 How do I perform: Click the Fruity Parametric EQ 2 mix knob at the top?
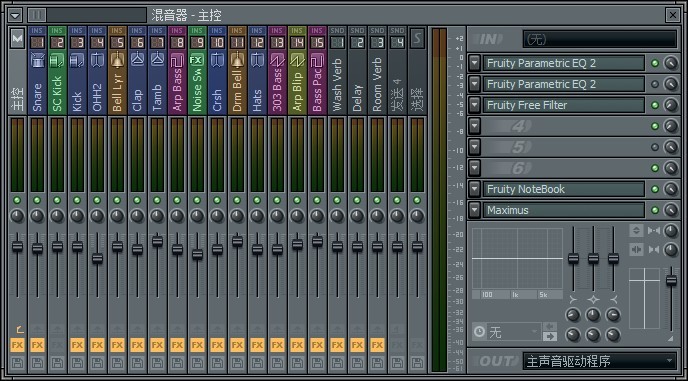(670, 63)
